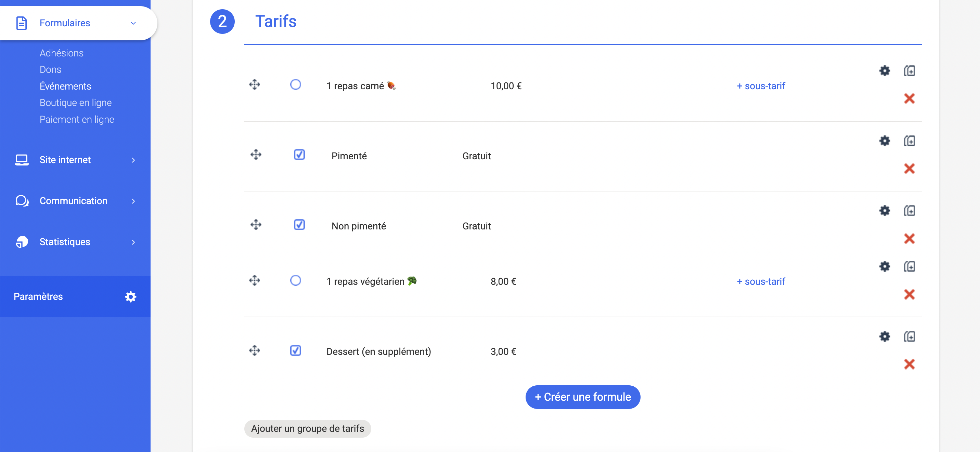Click the 8,00 € price
This screenshot has width=980, height=452.
pos(503,281)
